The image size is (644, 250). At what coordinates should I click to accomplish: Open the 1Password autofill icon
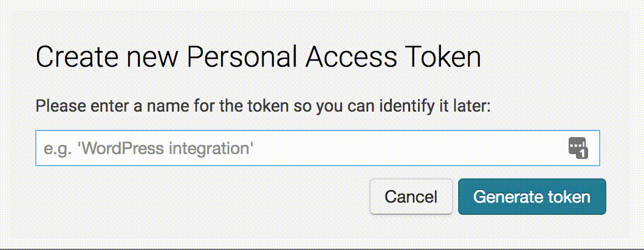point(578,148)
